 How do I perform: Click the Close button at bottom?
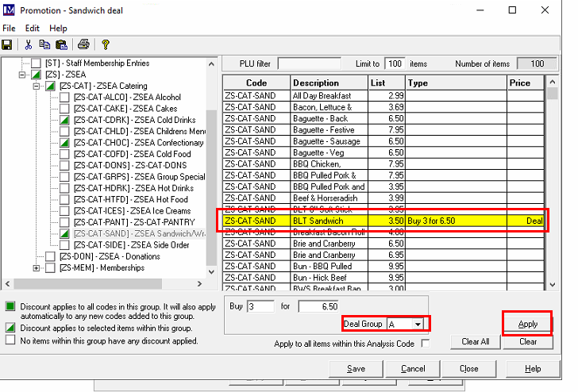tap(468, 368)
